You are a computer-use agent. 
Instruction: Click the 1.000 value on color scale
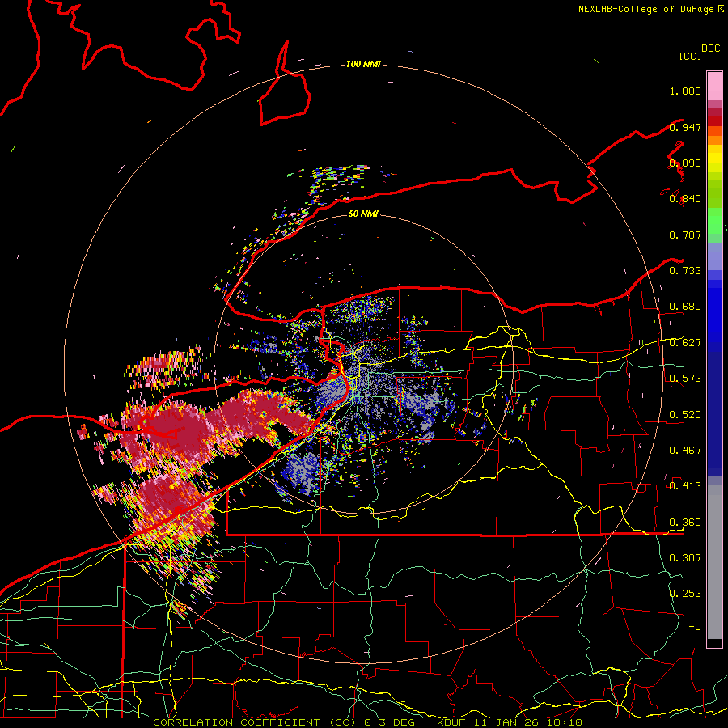(x=685, y=91)
